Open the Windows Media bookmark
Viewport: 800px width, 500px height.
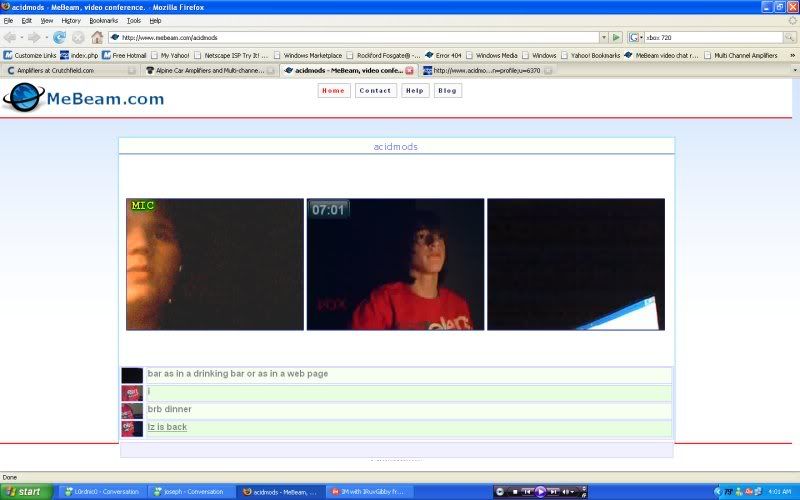491,55
